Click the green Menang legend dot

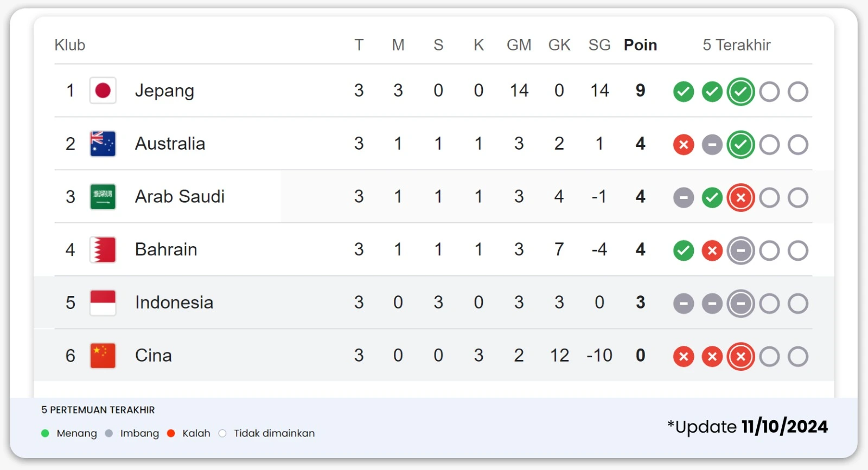click(45, 433)
